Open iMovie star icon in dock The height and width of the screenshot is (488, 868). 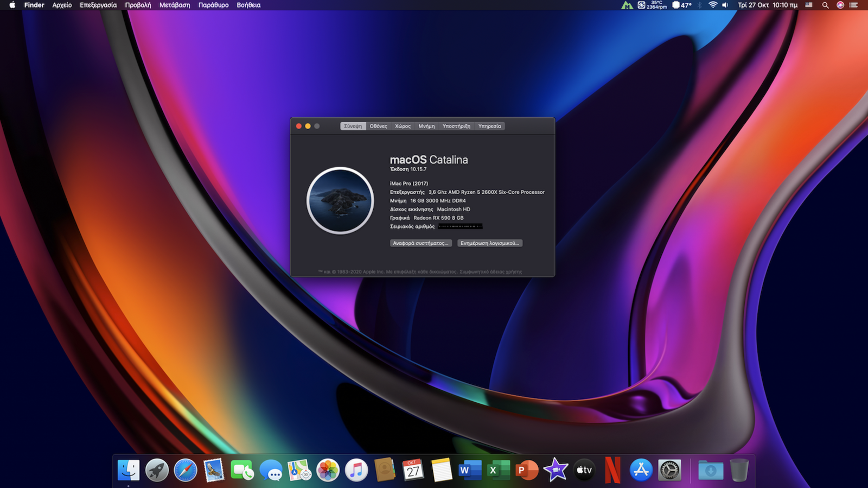[x=556, y=470]
